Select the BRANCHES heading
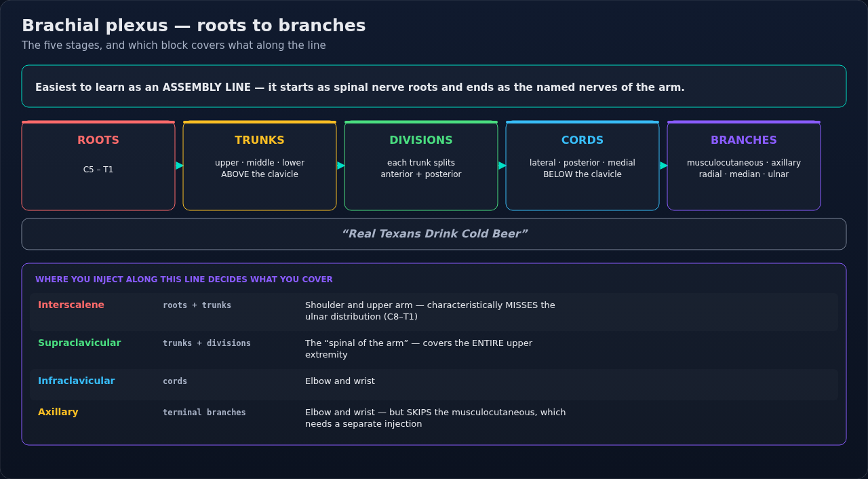 (x=744, y=140)
